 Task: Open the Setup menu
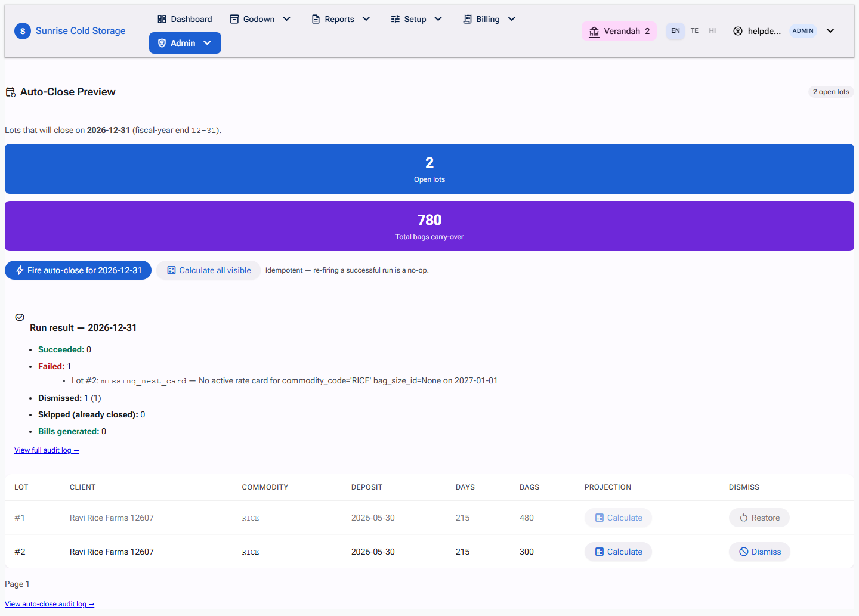416,19
